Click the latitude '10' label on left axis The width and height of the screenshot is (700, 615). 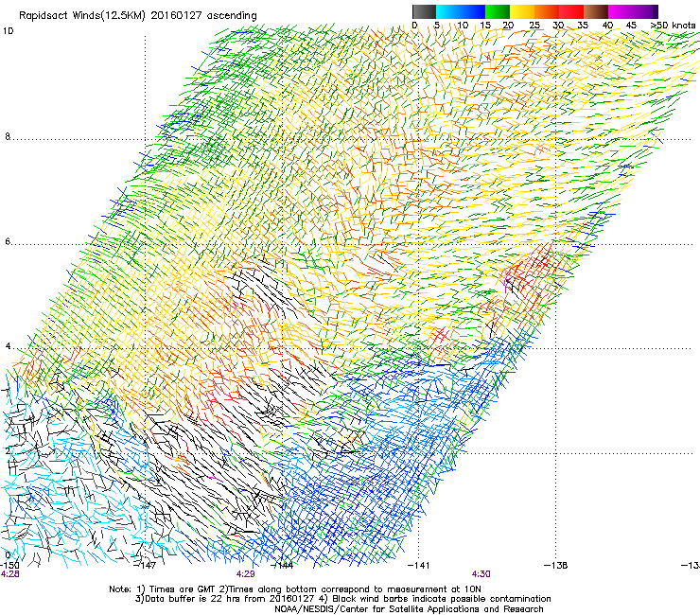[8, 31]
